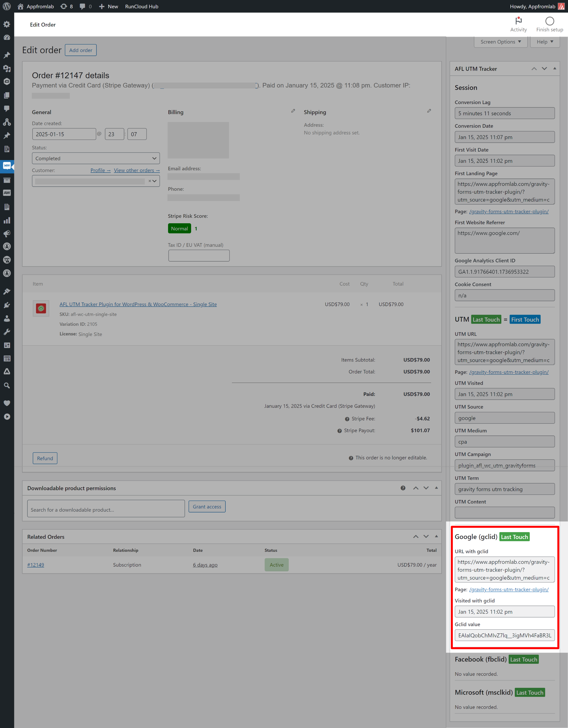Image resolution: width=568 pixels, height=728 pixels.
Task: Open Media library icon in sidebar
Action: coord(7,68)
